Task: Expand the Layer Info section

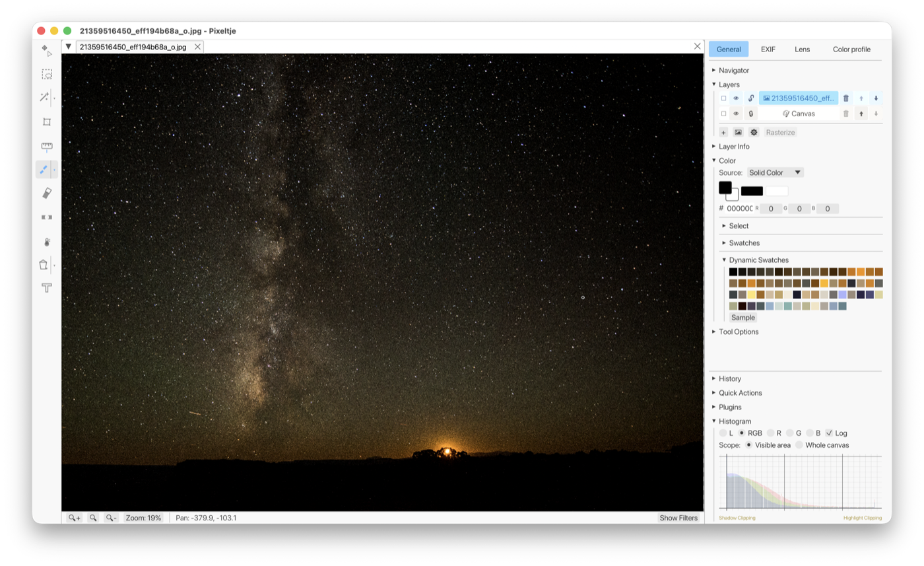Action: point(730,147)
